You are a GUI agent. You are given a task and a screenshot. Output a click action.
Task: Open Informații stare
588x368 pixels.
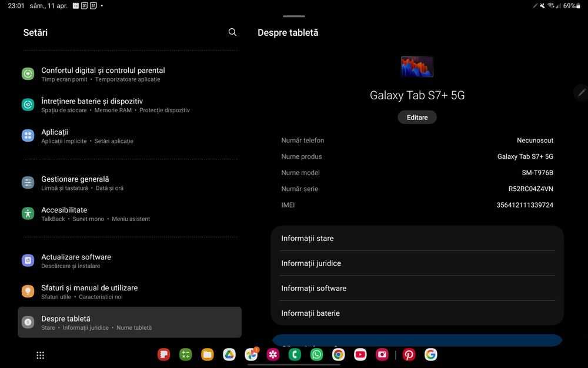[x=417, y=238]
